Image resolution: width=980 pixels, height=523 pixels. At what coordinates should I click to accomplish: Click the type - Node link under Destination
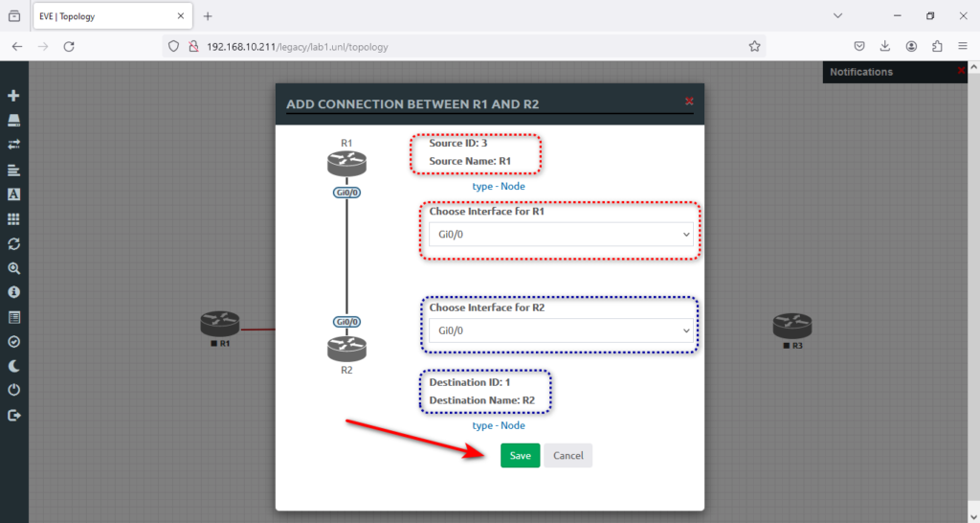(x=498, y=425)
